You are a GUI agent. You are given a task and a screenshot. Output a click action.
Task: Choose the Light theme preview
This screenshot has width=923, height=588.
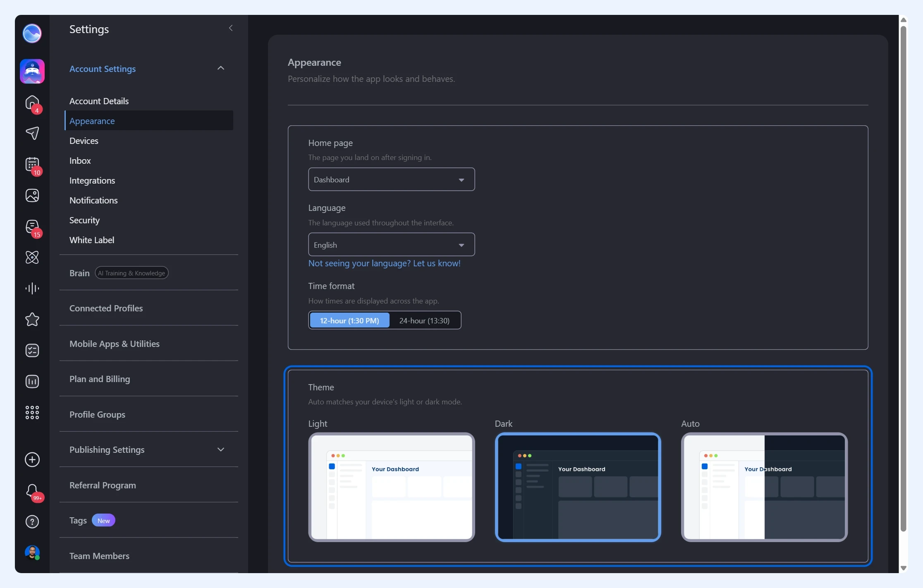click(x=391, y=487)
